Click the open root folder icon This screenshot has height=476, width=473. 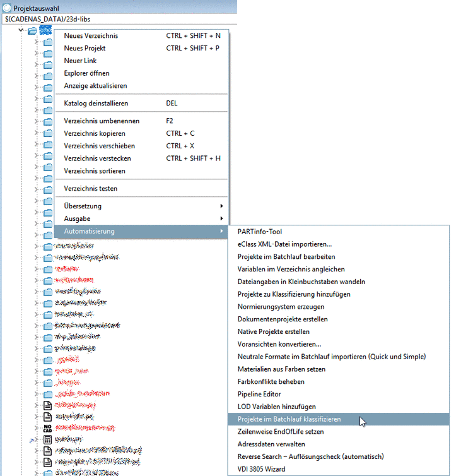pos(32,31)
